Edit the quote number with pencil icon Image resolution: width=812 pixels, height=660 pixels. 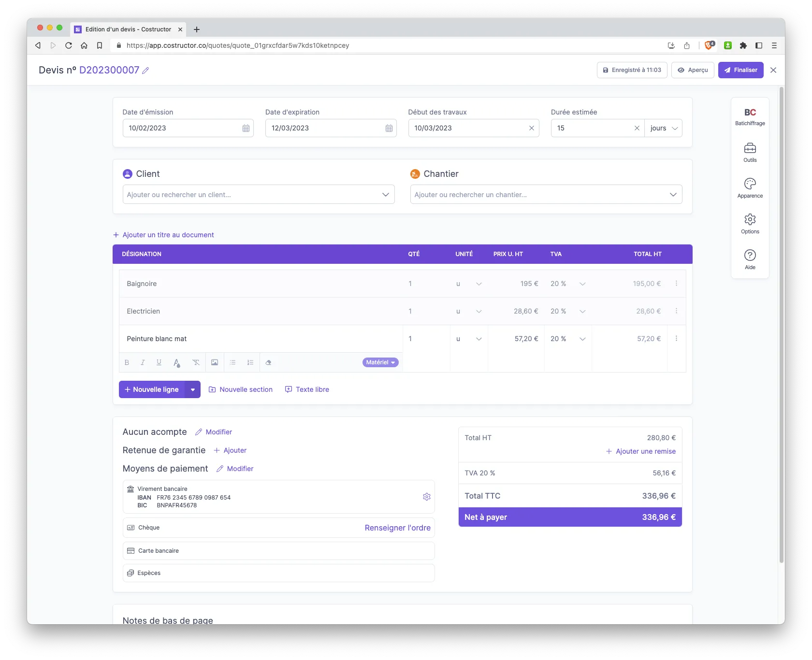coord(145,71)
